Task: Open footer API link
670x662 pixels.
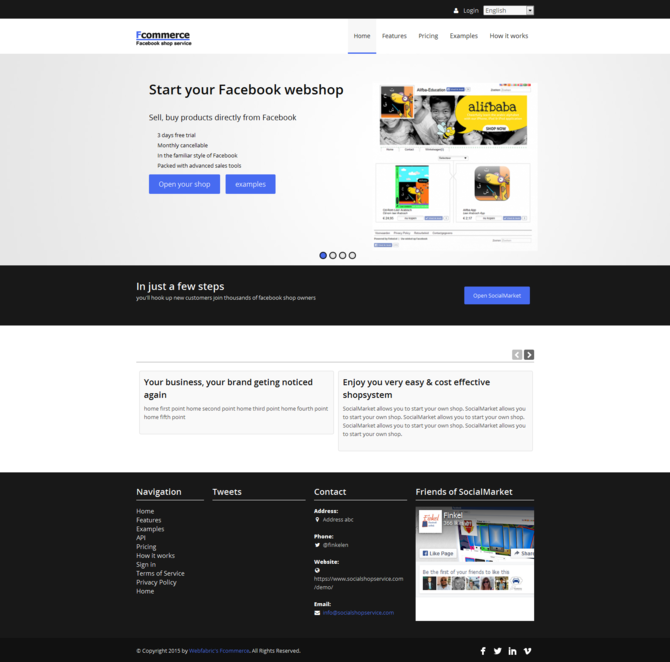Action: pos(141,538)
